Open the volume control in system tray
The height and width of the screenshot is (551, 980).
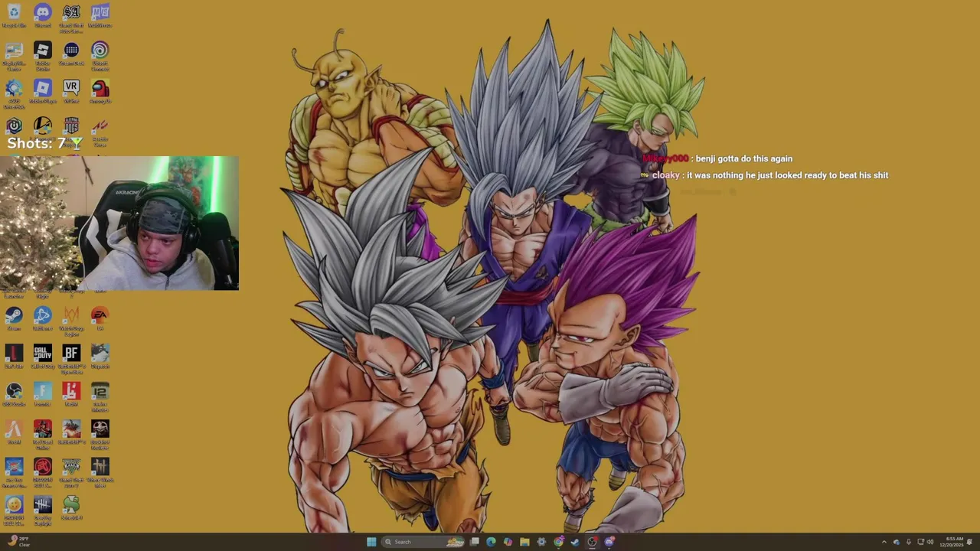(930, 542)
